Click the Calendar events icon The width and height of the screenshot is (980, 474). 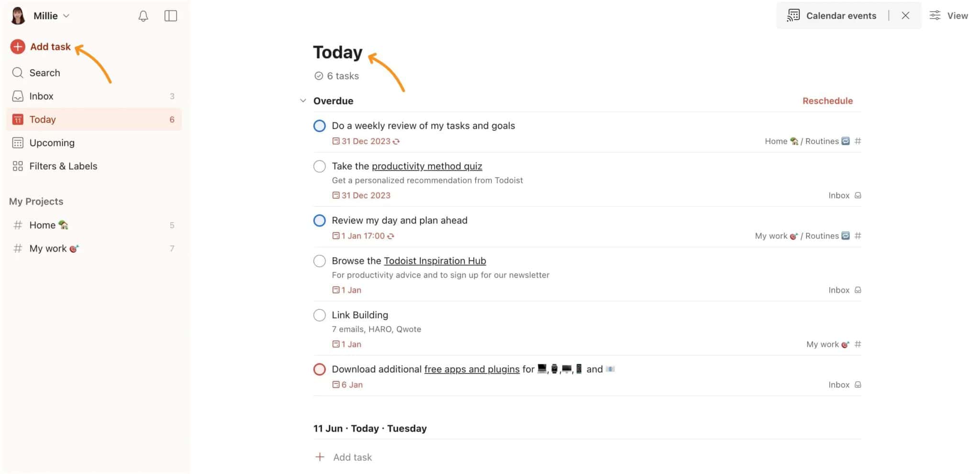[793, 15]
